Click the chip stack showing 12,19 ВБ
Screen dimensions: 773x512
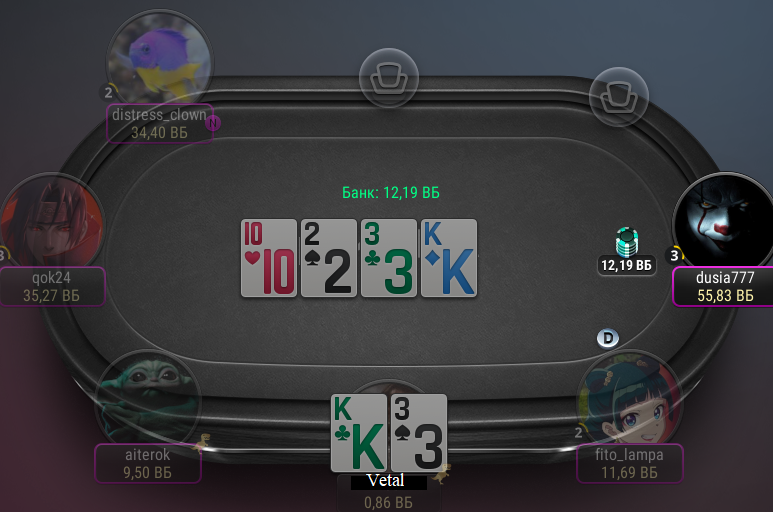627,242
